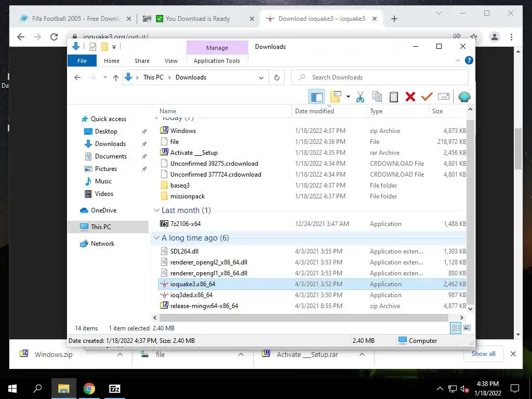532x399 pixels.
Task: Open Google Chrome from the taskbar
Action: 89,389
